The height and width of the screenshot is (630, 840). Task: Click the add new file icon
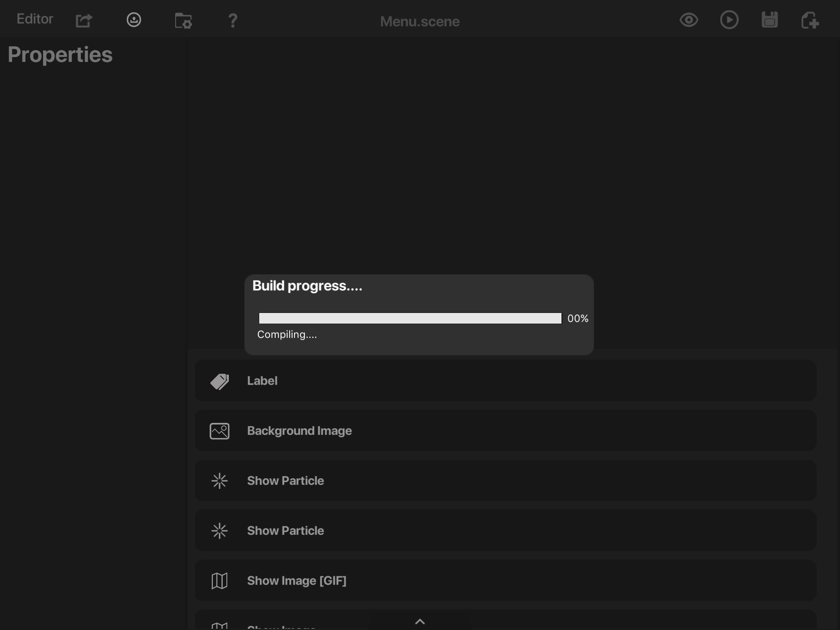810,20
